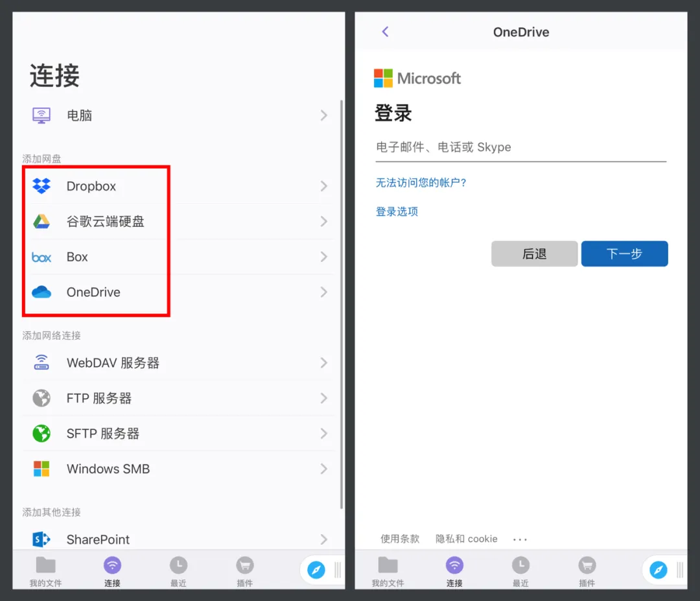Open 我的文件 tab in left panel
Image resolution: width=700 pixels, height=601 pixels.
(45, 572)
